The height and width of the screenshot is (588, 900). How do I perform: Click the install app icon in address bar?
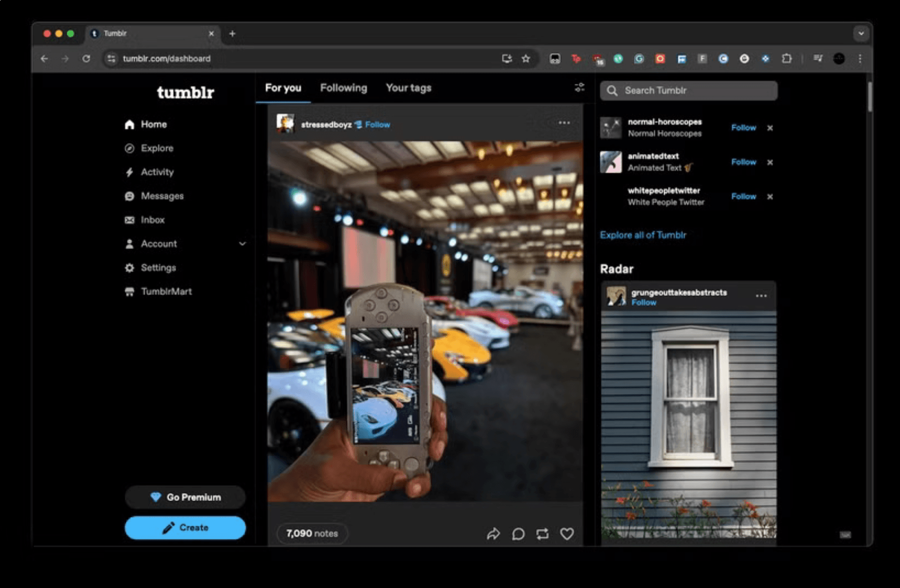507,59
